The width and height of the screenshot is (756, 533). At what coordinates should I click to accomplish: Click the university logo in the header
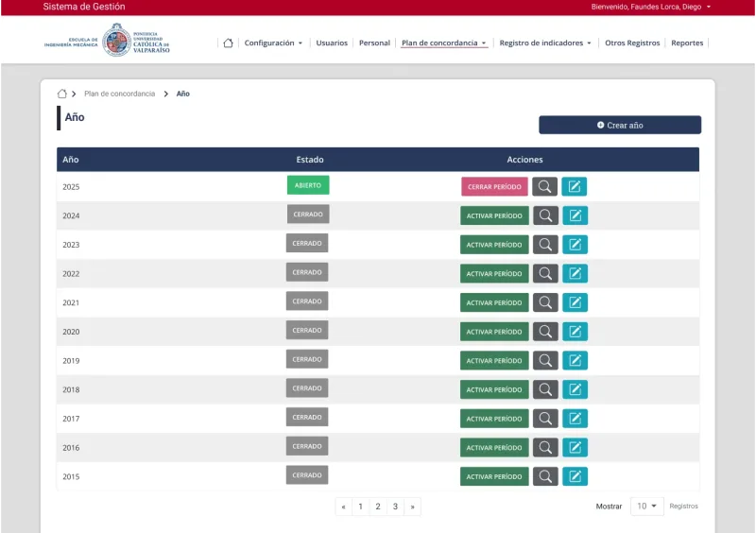click(x=107, y=40)
